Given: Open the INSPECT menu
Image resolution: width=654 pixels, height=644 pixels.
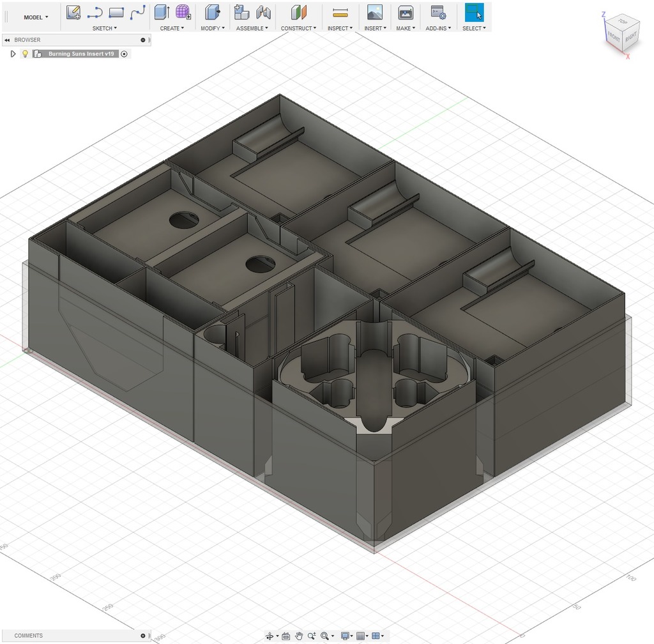Looking at the screenshot, I should (340, 28).
